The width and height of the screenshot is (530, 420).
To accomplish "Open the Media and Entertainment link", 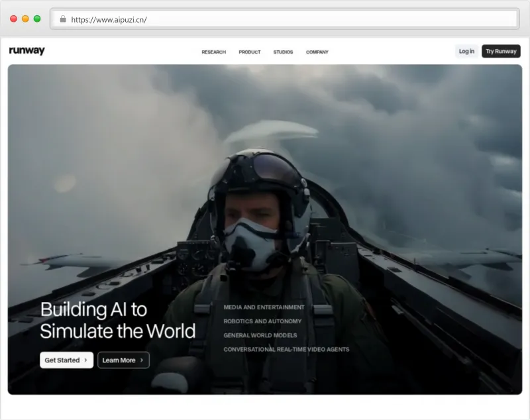I will coord(264,307).
